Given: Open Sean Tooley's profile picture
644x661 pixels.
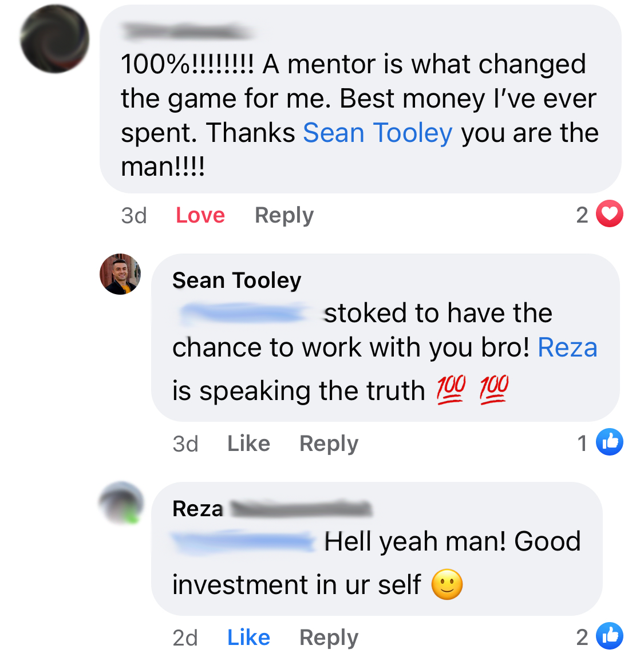Looking at the screenshot, I should [120, 274].
